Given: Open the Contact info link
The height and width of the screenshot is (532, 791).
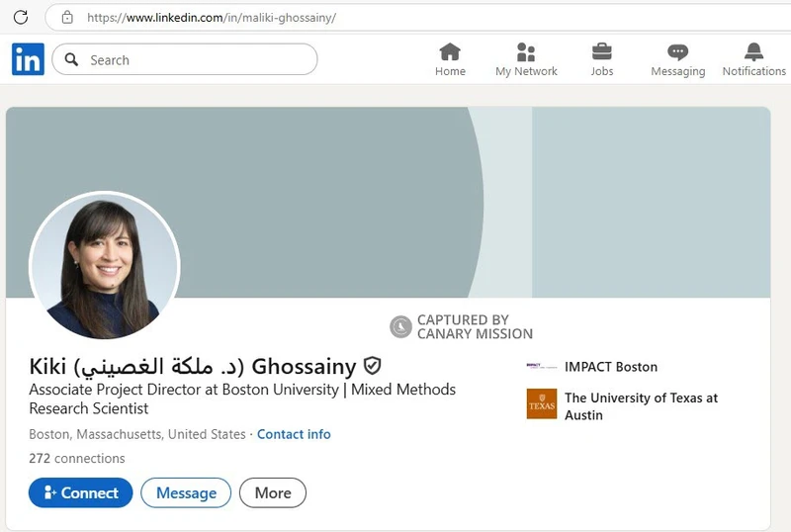Looking at the screenshot, I should pos(294,434).
